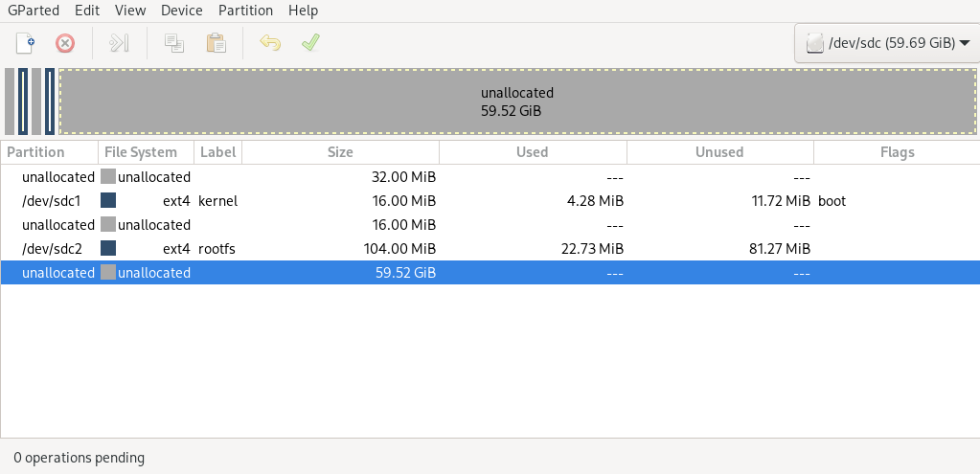Click the Flags column header

pyautogui.click(x=897, y=152)
